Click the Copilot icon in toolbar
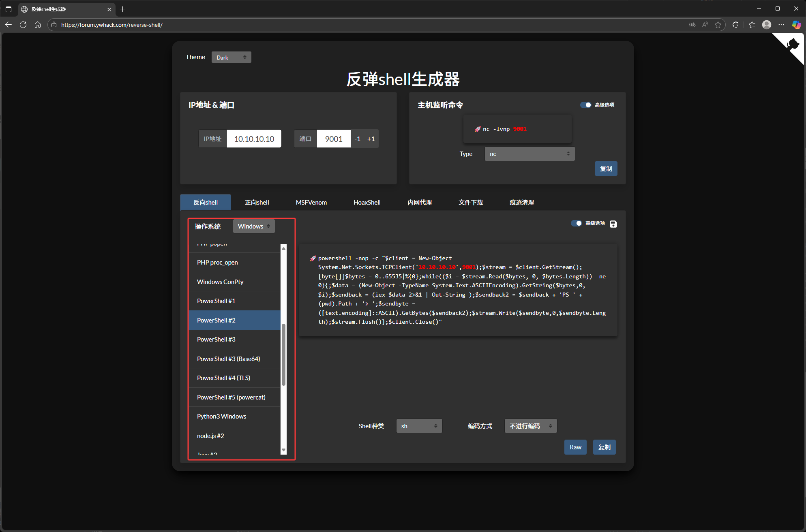The image size is (806, 532). click(796, 25)
